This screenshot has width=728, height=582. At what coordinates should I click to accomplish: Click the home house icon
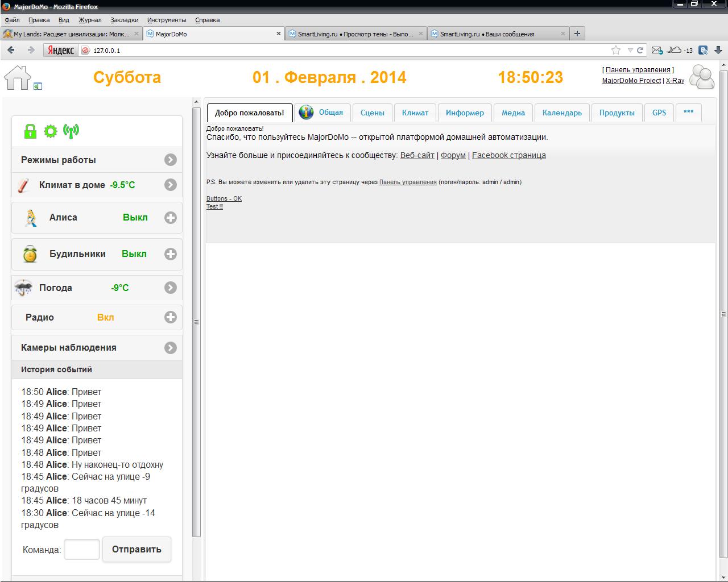coord(17,78)
